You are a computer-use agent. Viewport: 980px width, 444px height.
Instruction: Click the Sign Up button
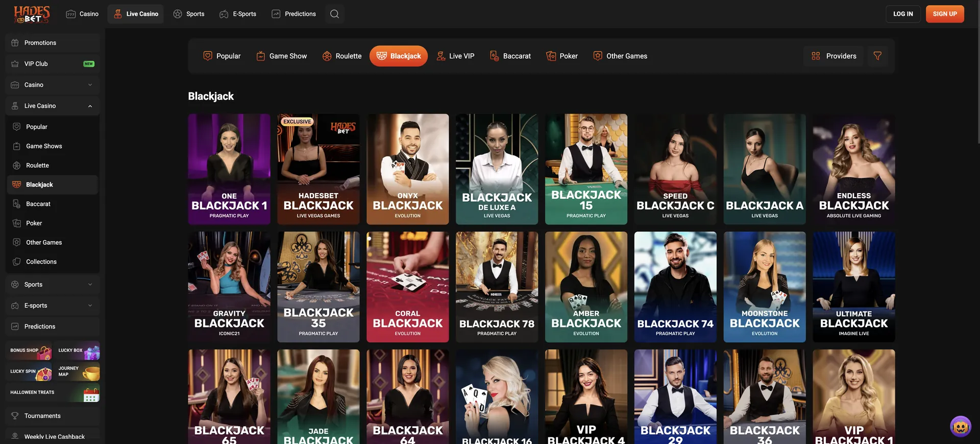(x=945, y=14)
